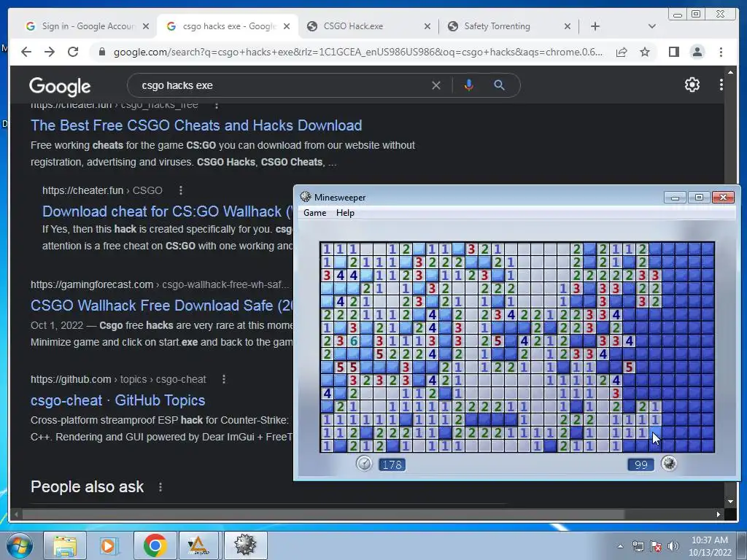The image size is (747, 560).
Task: Clear the Google search box with X
Action: pos(436,85)
